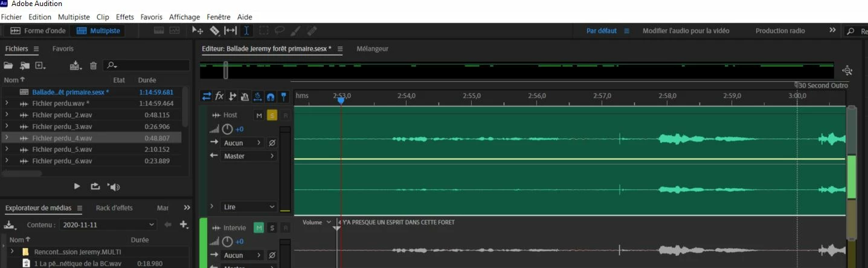Delete the selected file using trash icon

tap(94, 65)
